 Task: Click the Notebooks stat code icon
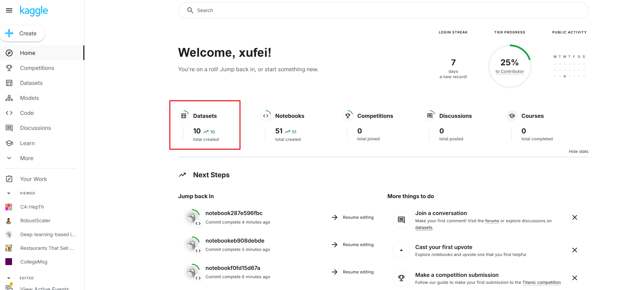tap(266, 116)
